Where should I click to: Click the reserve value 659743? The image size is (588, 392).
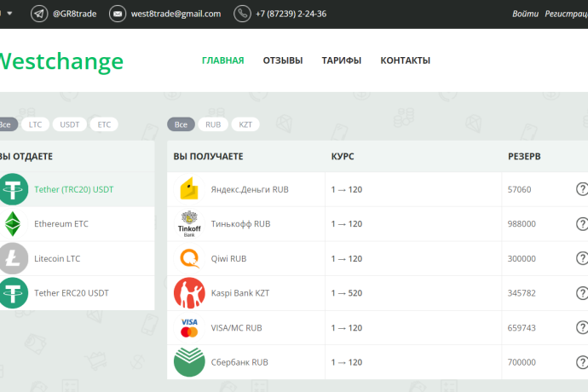pyautogui.click(x=522, y=327)
